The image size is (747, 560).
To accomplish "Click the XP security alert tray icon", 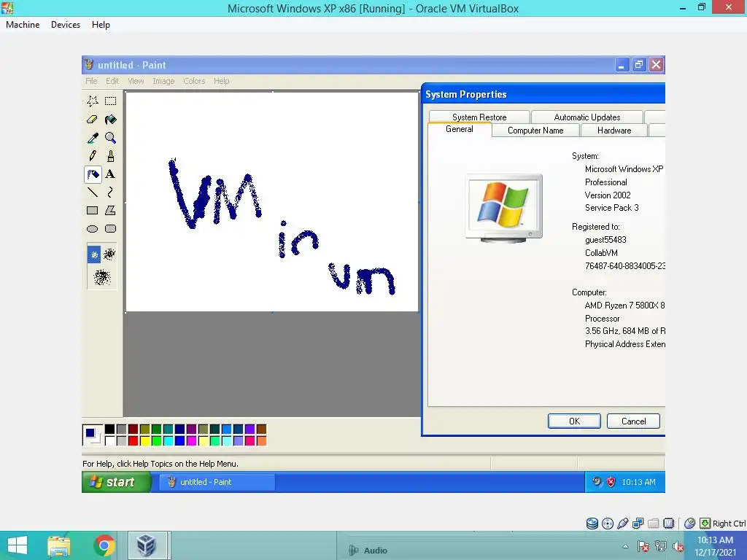I will 611,482.
